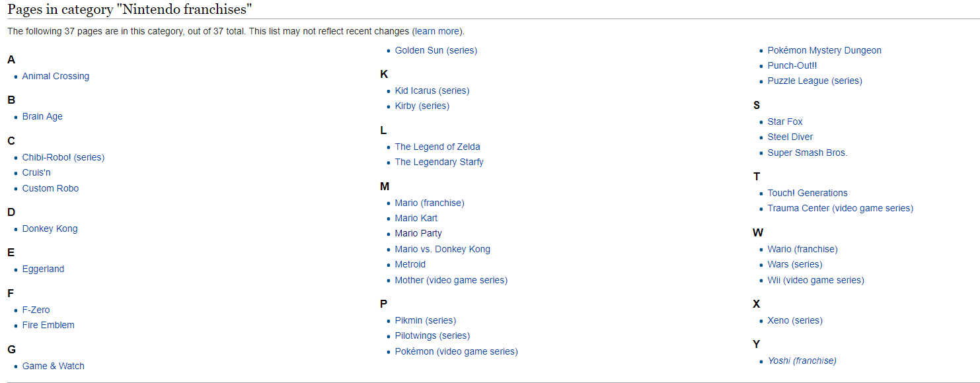This screenshot has height=383, width=980.
Task: Visit Trauma Center (video game series)
Action: point(841,208)
